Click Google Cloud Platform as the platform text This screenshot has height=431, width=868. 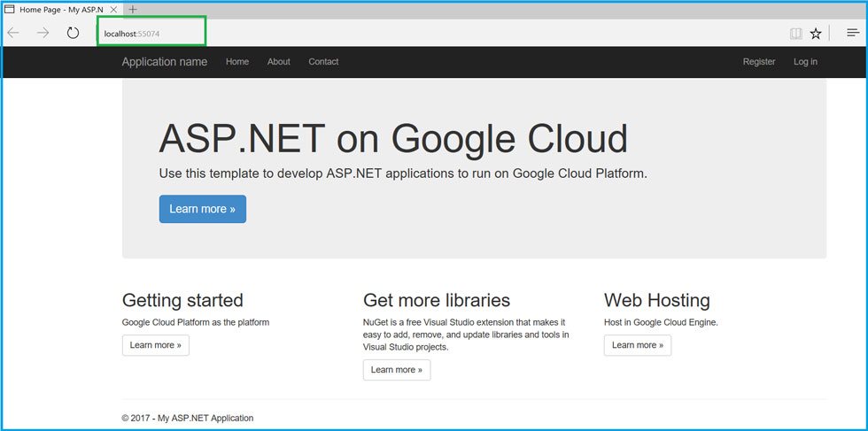pyautogui.click(x=196, y=322)
